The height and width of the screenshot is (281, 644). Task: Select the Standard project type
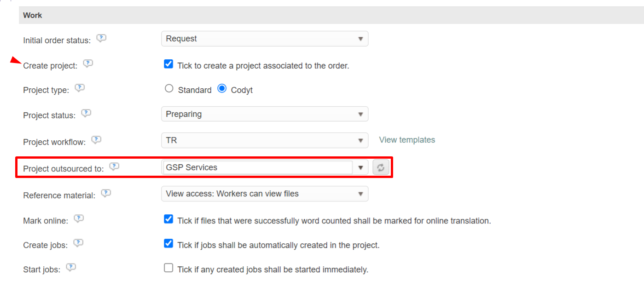coord(169,89)
